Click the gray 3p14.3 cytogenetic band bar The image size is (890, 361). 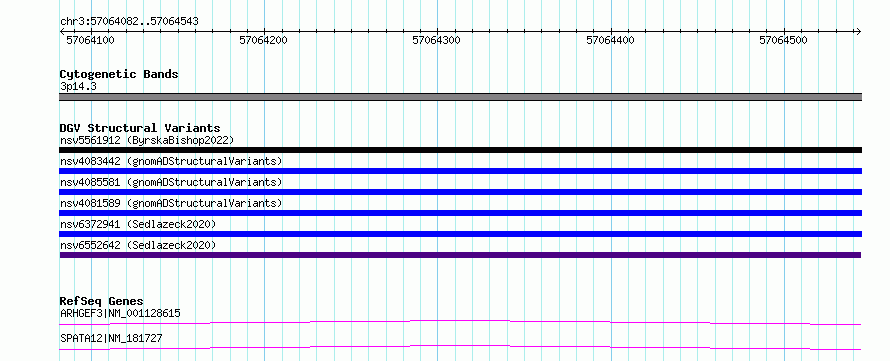[x=461, y=97]
